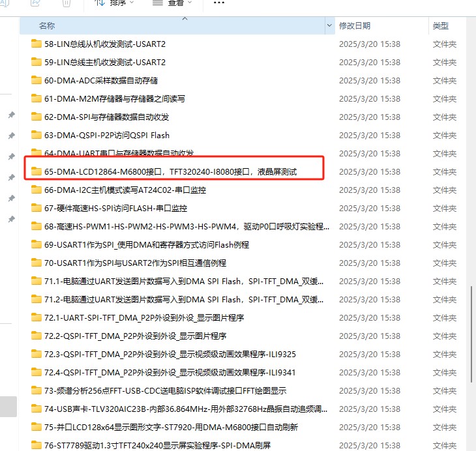Click the date cell of the 58-LIN总线从机 row
This screenshot has width=476, height=451.
370,44
